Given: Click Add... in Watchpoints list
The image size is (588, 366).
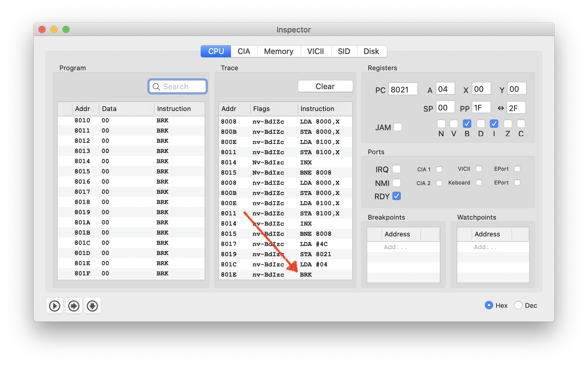Looking at the screenshot, I should pyautogui.click(x=485, y=247).
